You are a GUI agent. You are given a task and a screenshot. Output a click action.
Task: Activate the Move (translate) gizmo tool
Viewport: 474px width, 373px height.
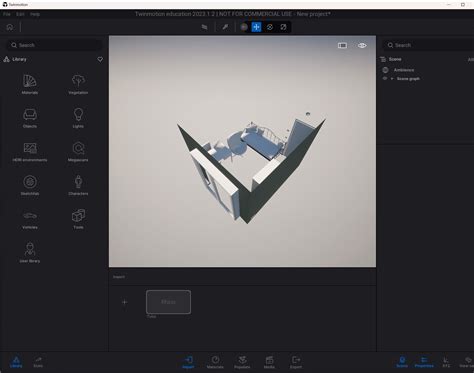(256, 27)
